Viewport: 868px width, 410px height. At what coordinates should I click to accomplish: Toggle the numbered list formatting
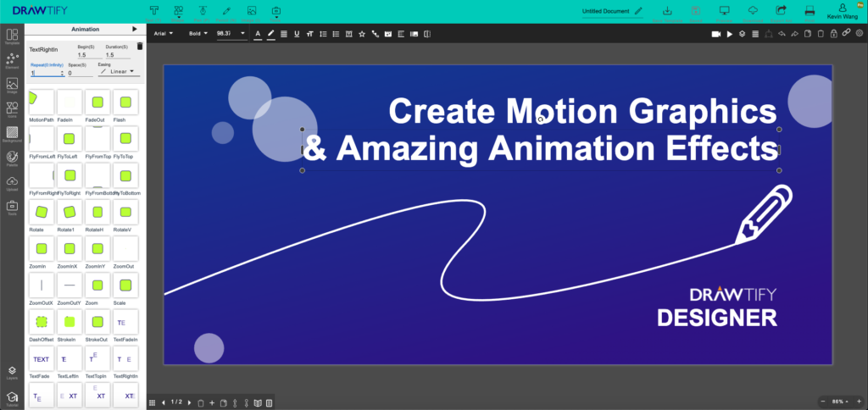pos(323,34)
